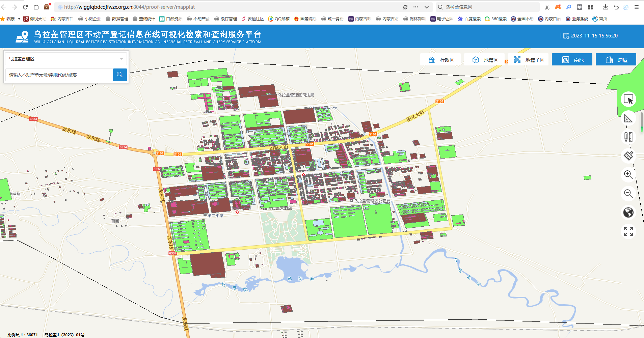This screenshot has width=644, height=338.
Task: Open the extensions grid icon
Action: 590,7
